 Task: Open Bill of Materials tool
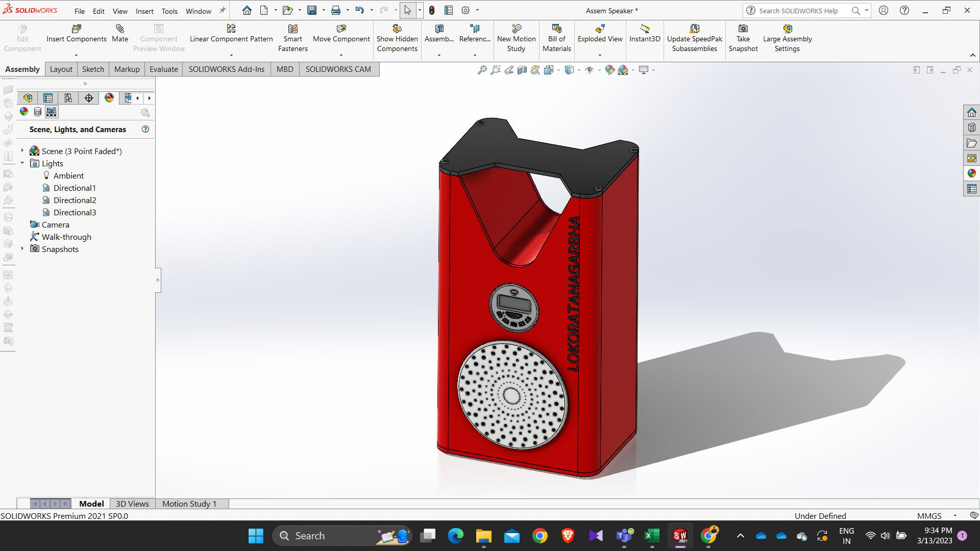[x=556, y=29]
